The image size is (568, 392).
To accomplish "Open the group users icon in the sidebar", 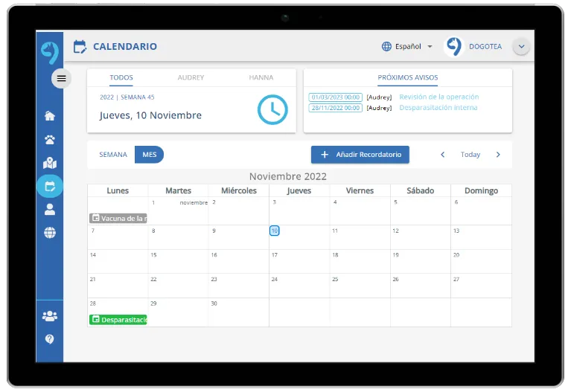I will pyautogui.click(x=50, y=316).
